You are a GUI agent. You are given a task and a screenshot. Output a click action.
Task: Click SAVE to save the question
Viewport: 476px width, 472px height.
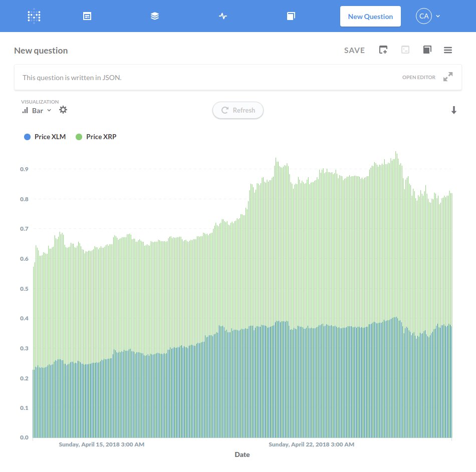click(354, 51)
